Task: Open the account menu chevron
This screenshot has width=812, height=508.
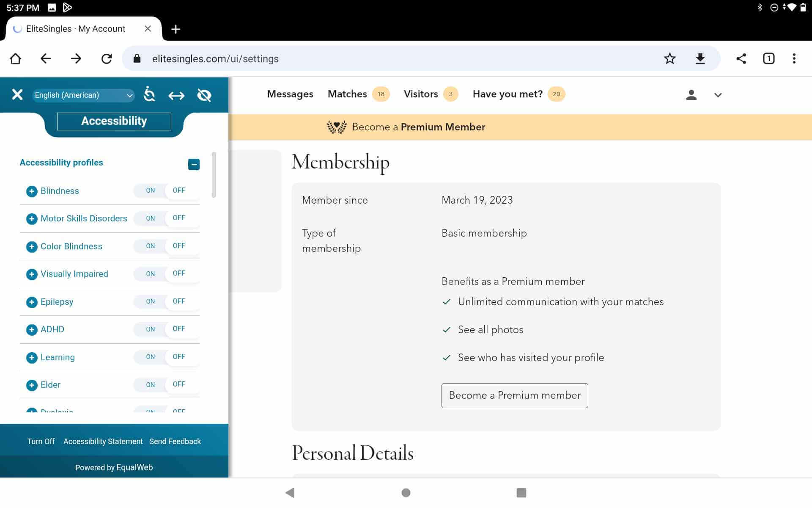Action: [718, 95]
